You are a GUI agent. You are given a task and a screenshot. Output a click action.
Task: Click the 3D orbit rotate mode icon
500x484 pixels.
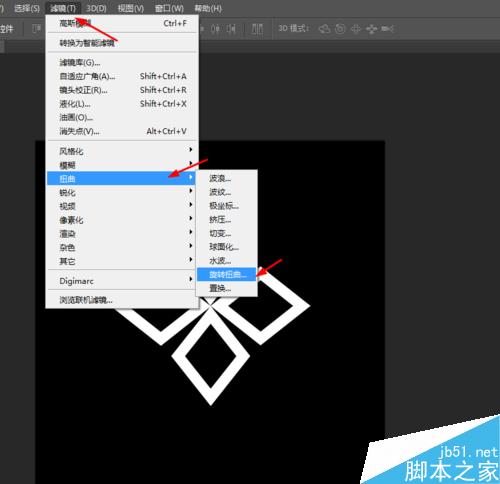(324, 29)
